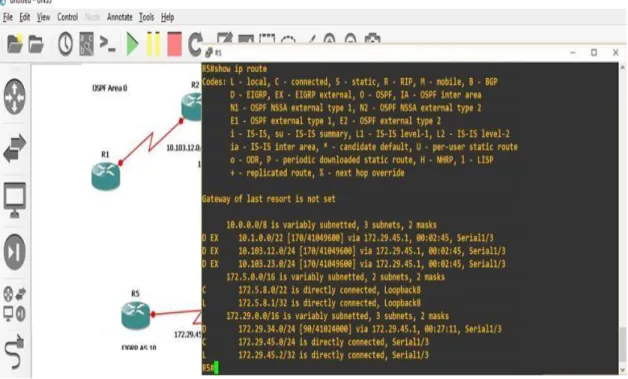628x379 pixels.
Task: Show interface labels toolbar icon
Action: click(87, 44)
